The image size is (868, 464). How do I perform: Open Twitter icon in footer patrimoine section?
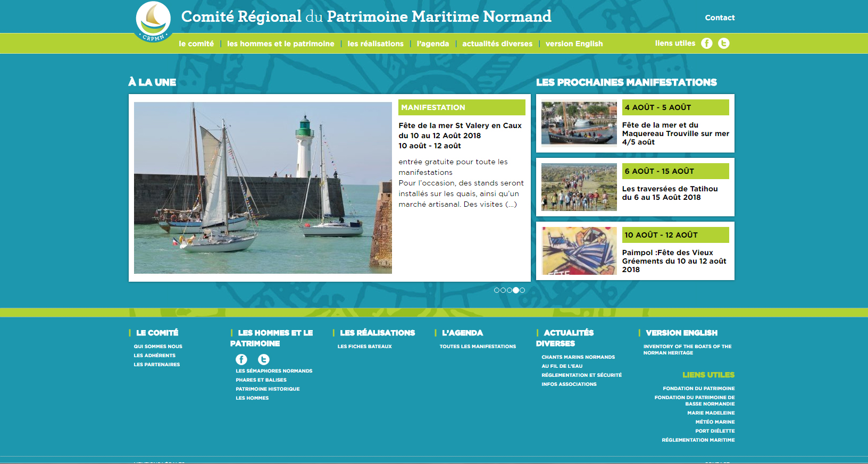pos(263,359)
